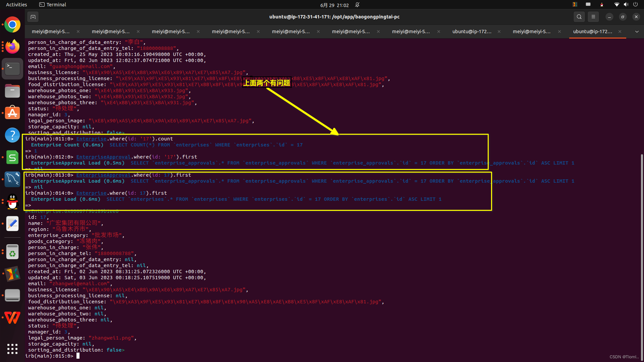
Task: Toggle notifications via the bell icon
Action: (357, 5)
